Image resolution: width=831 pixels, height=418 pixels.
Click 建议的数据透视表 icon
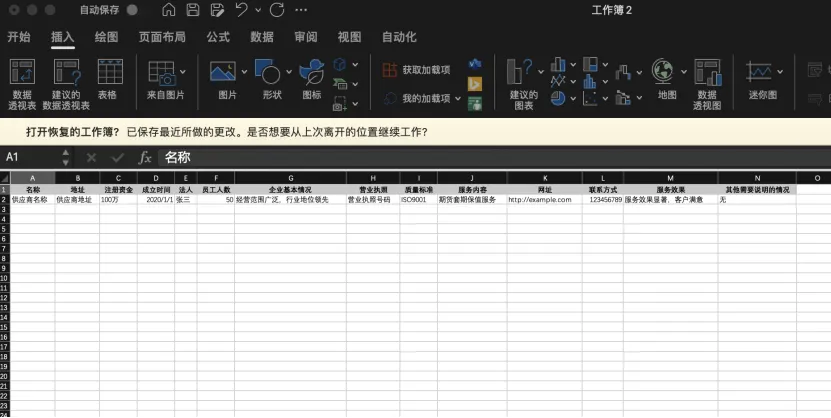point(67,72)
